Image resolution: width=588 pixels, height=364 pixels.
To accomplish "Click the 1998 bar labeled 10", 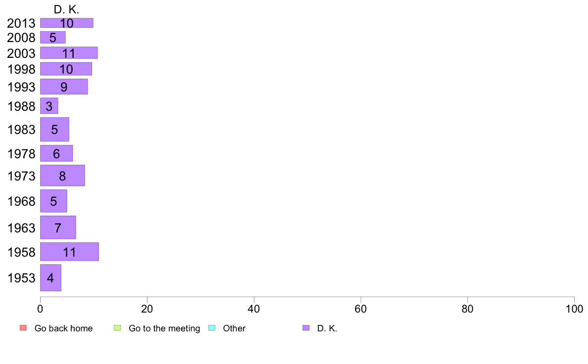I will [x=66, y=69].
